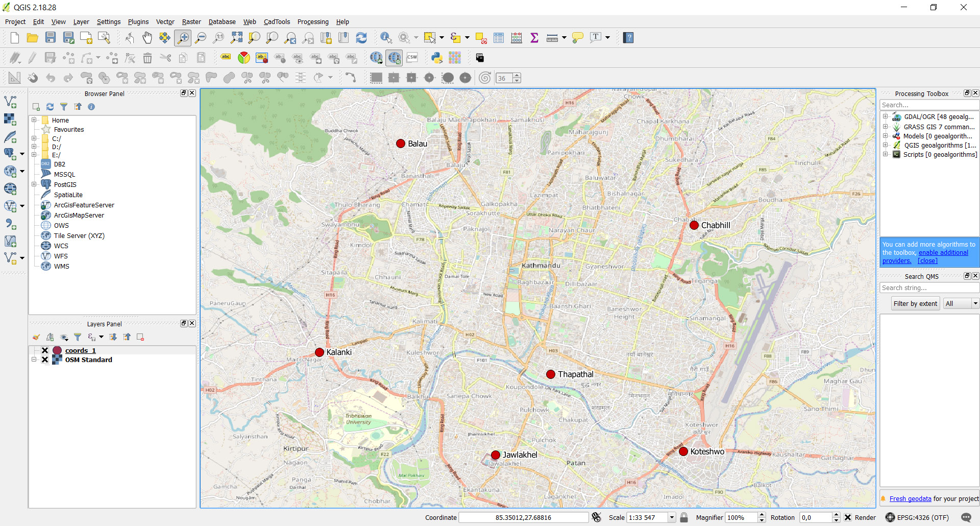980x526 pixels.
Task: Open the Plugins menu
Action: tap(138, 22)
